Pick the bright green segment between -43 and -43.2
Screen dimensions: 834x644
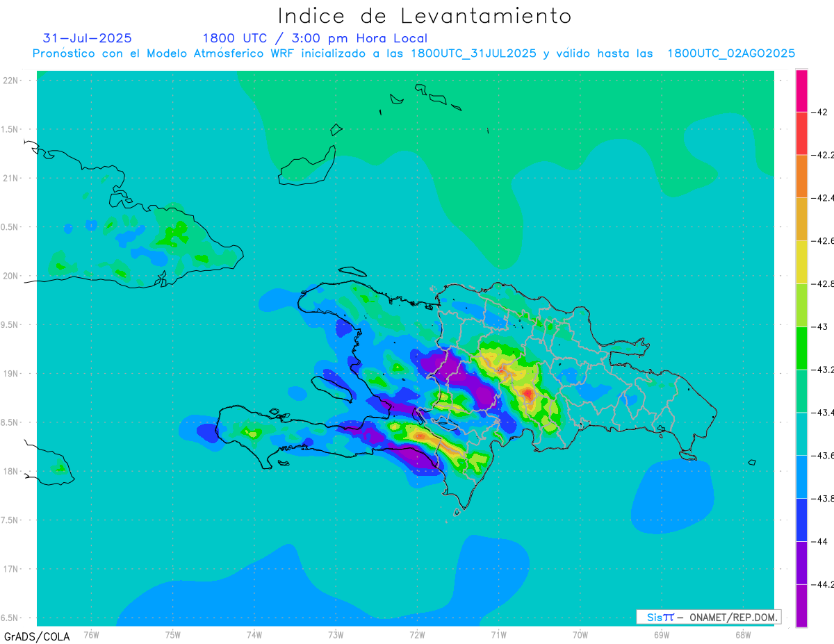[x=801, y=348]
